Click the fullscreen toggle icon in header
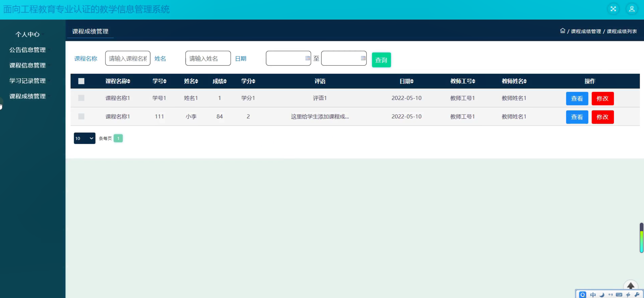This screenshot has height=298, width=644. tap(613, 9)
